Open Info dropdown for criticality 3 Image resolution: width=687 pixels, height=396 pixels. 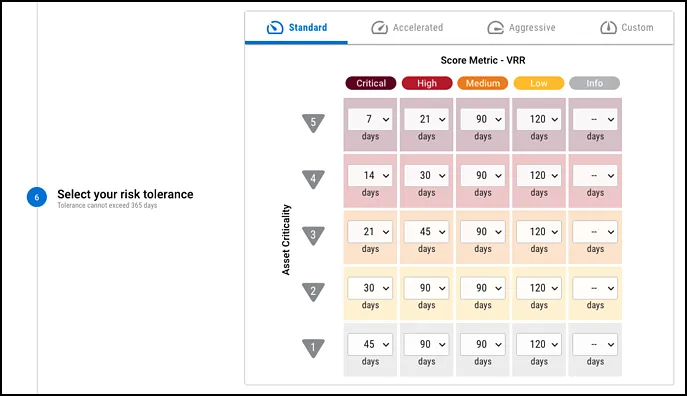[595, 232]
